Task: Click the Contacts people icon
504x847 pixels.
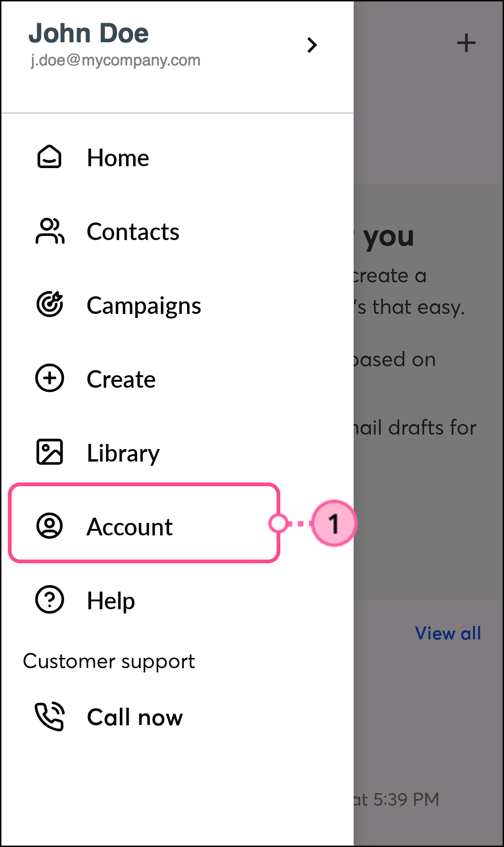Action: coord(50,231)
